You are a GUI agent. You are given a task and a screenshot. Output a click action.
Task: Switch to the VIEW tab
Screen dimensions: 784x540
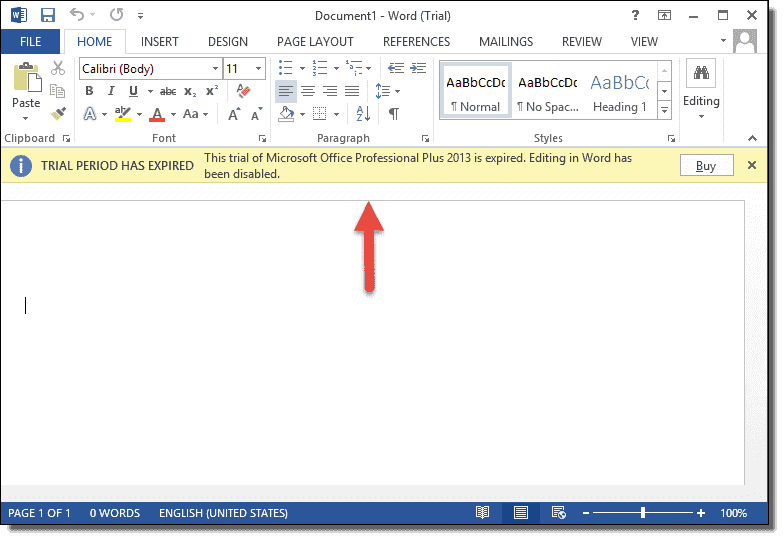tap(644, 42)
